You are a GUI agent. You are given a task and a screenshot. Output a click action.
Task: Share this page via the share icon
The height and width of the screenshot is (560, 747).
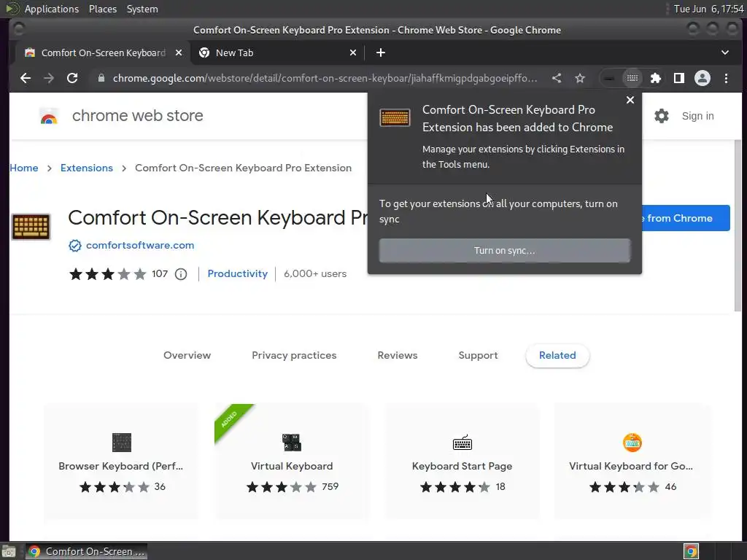557,78
